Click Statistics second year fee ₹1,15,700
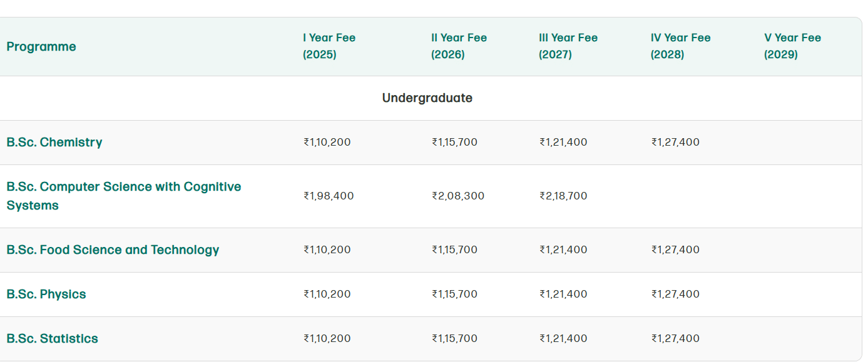The width and height of the screenshot is (868, 362). pos(454,339)
